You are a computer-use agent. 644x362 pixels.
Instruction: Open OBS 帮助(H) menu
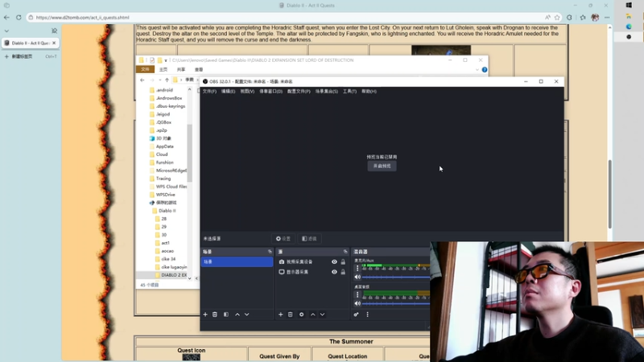369,91
